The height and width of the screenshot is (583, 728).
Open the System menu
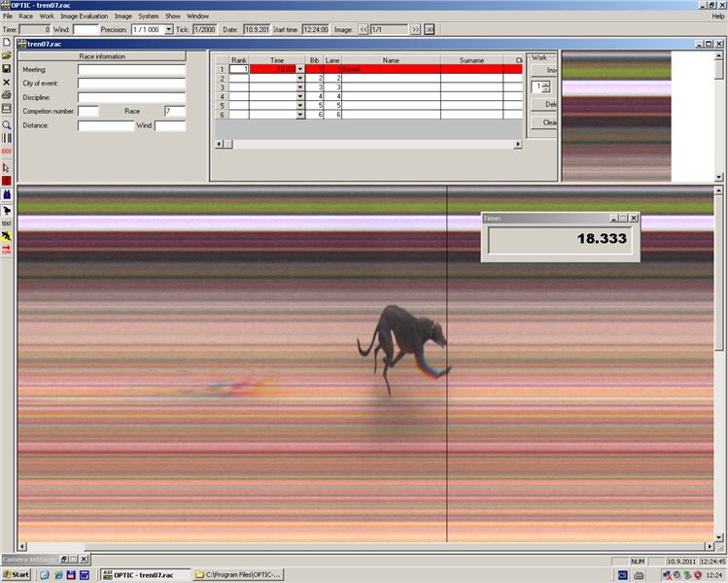coord(148,17)
